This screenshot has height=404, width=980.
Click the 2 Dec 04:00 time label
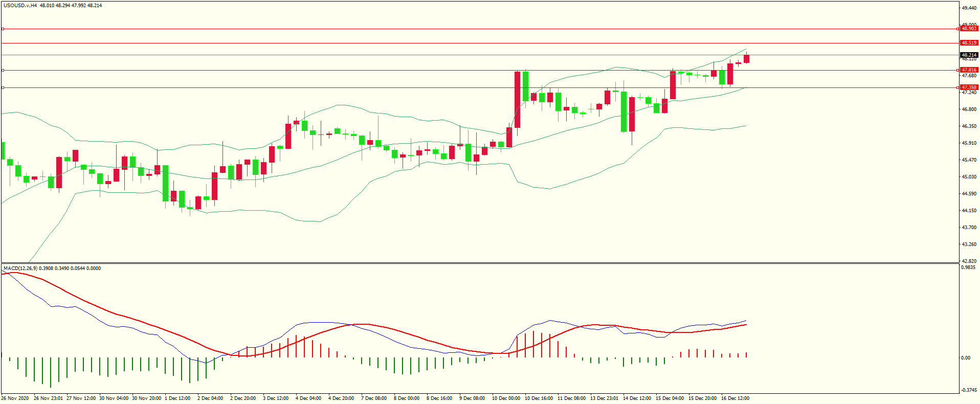coord(210,398)
